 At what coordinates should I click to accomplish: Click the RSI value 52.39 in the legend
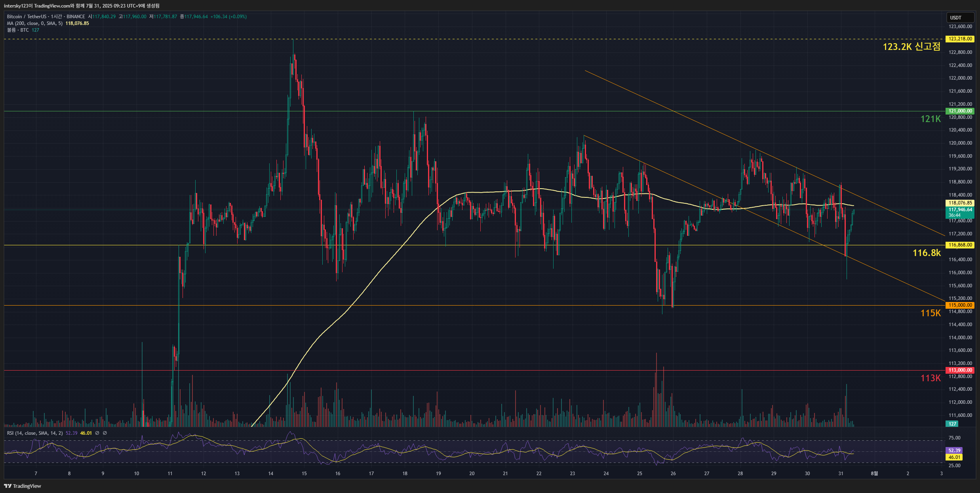coord(71,433)
